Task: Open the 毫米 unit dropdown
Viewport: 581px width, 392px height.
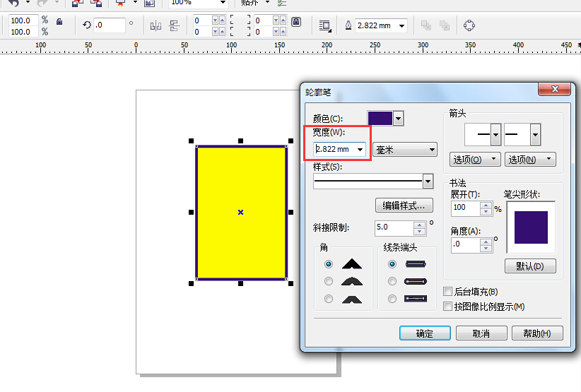Action: pyautogui.click(x=404, y=150)
